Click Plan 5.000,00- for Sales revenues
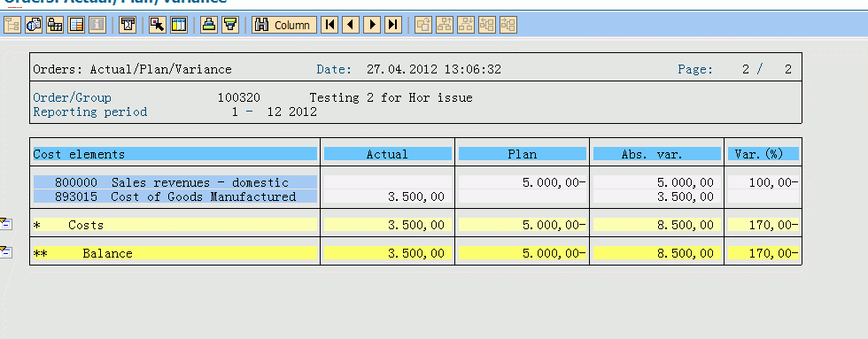 coord(522,182)
